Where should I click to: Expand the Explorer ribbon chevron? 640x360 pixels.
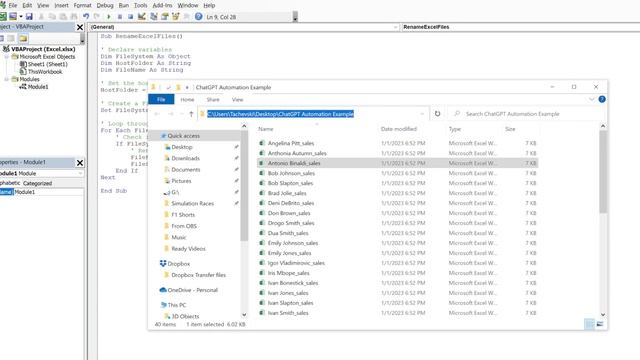pyautogui.click(x=591, y=99)
